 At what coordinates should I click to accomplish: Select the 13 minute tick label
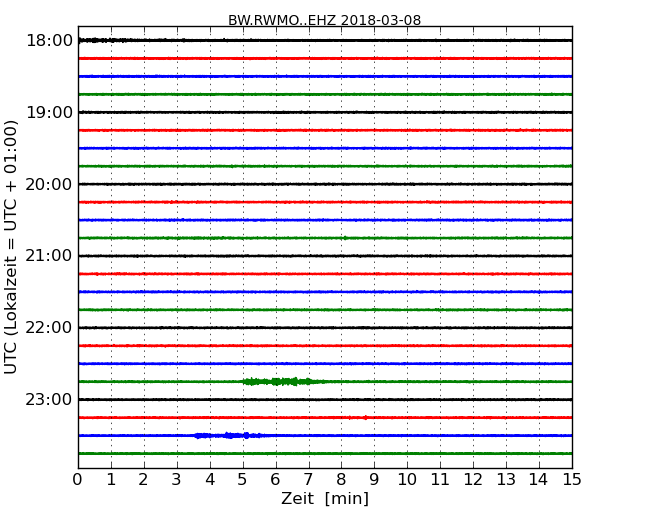(x=506, y=479)
